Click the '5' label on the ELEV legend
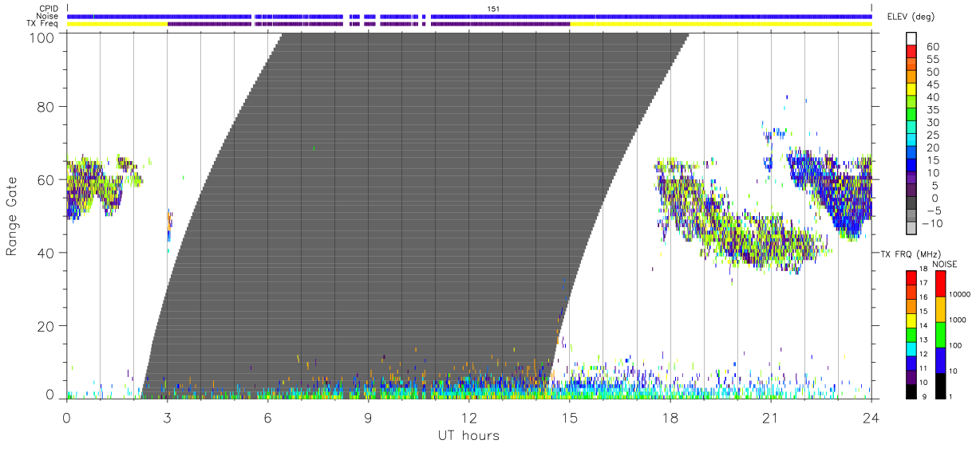The height and width of the screenshot is (452, 980). [935, 186]
